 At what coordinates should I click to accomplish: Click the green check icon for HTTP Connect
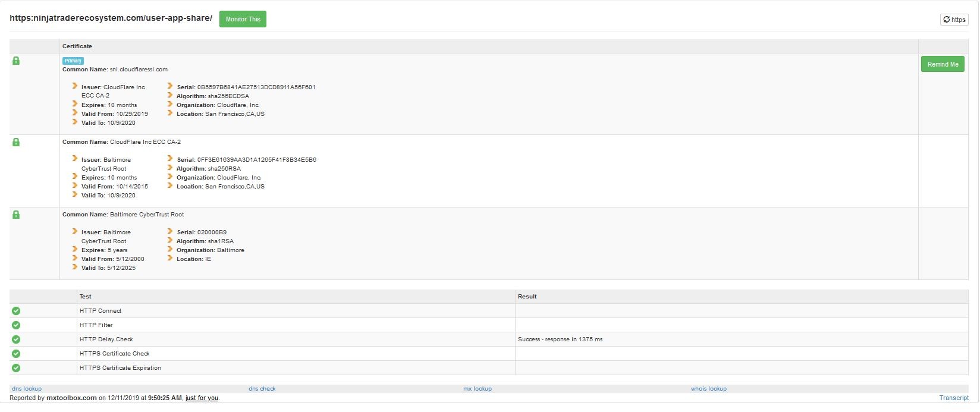16,311
